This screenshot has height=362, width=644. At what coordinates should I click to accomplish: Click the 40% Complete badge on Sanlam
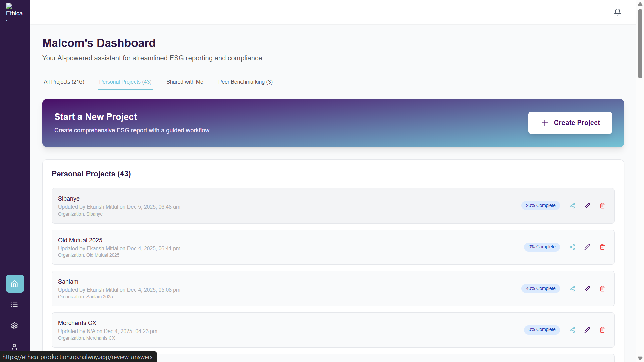(x=540, y=289)
